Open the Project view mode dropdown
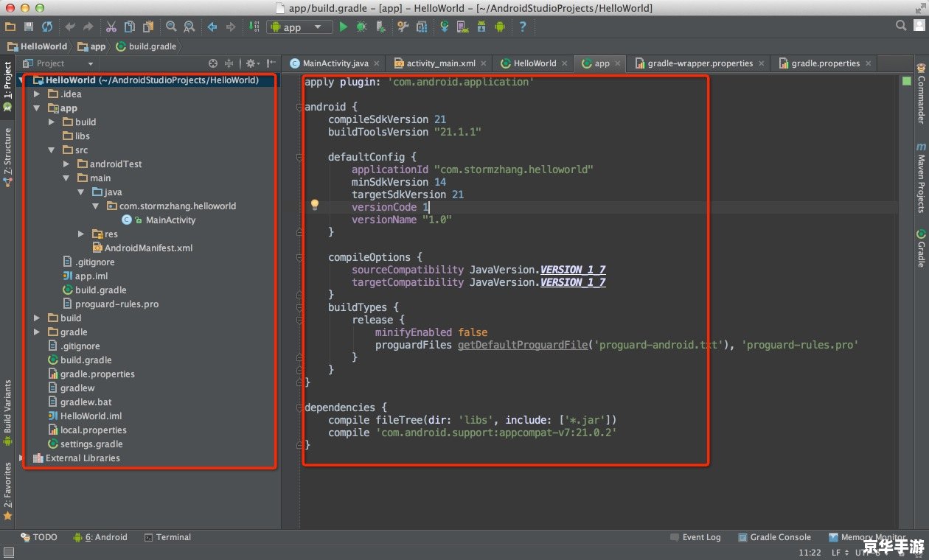The image size is (929, 560). (58, 63)
